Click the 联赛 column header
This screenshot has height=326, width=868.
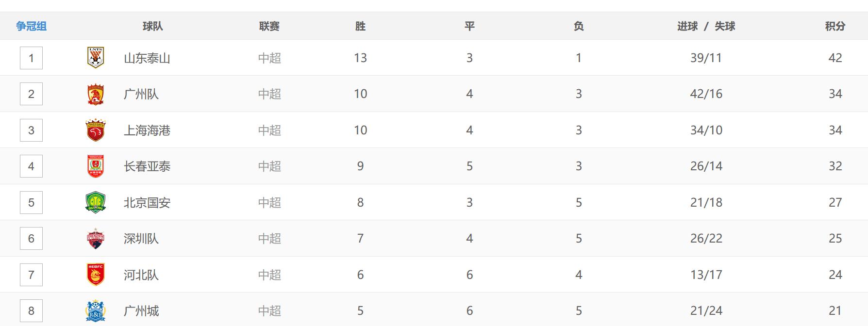coord(269,26)
